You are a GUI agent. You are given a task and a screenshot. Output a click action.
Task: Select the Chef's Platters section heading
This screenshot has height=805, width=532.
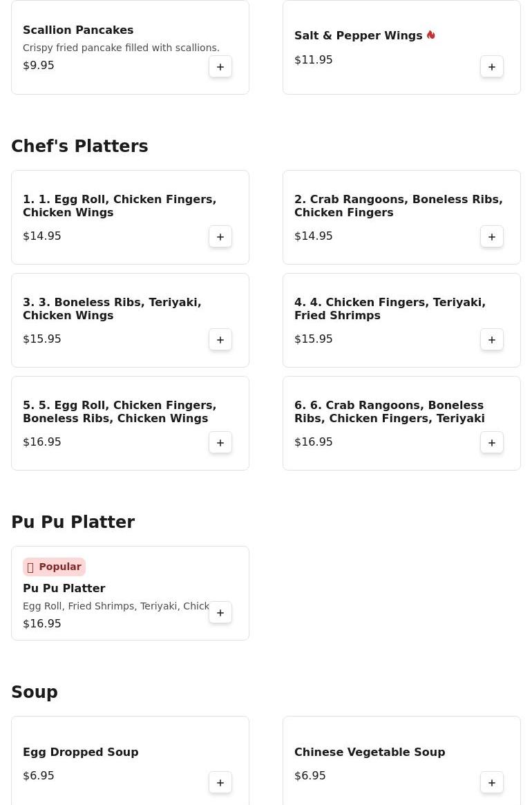[79, 146]
